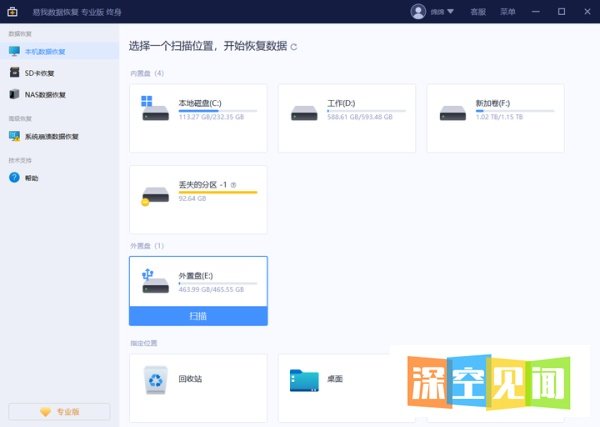
Task: Refresh drive list with the circular arrow
Action: [x=293, y=47]
